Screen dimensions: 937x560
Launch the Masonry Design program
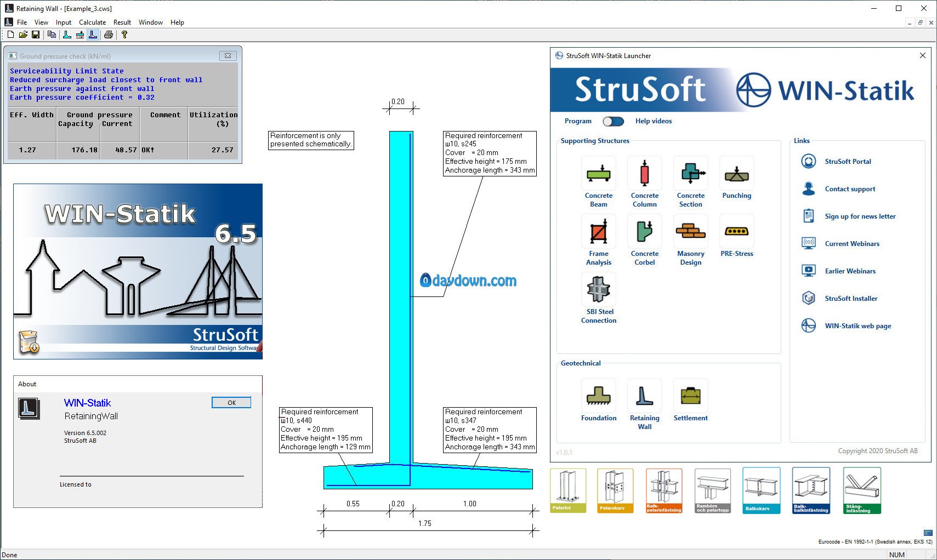(691, 241)
